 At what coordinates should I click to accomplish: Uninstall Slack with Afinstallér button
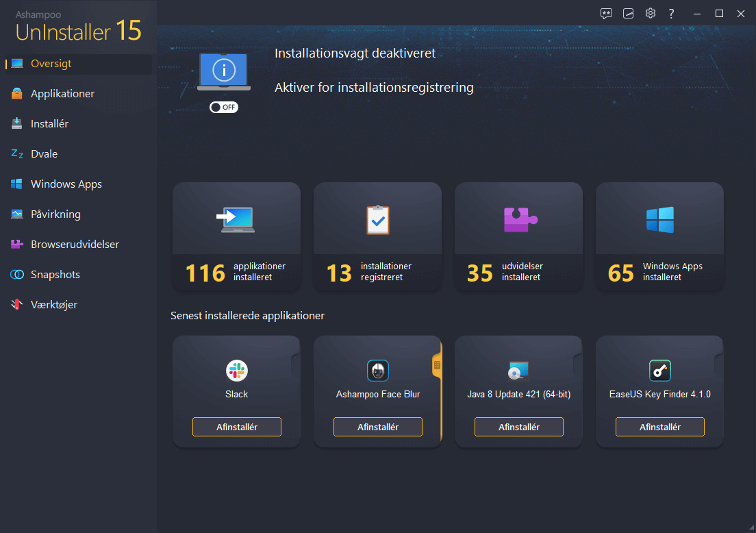(236, 427)
